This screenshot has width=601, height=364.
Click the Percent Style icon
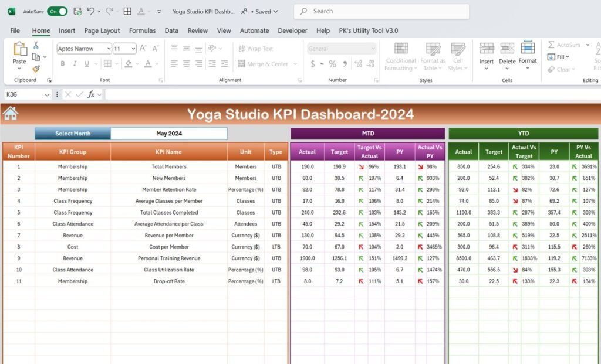tap(332, 64)
